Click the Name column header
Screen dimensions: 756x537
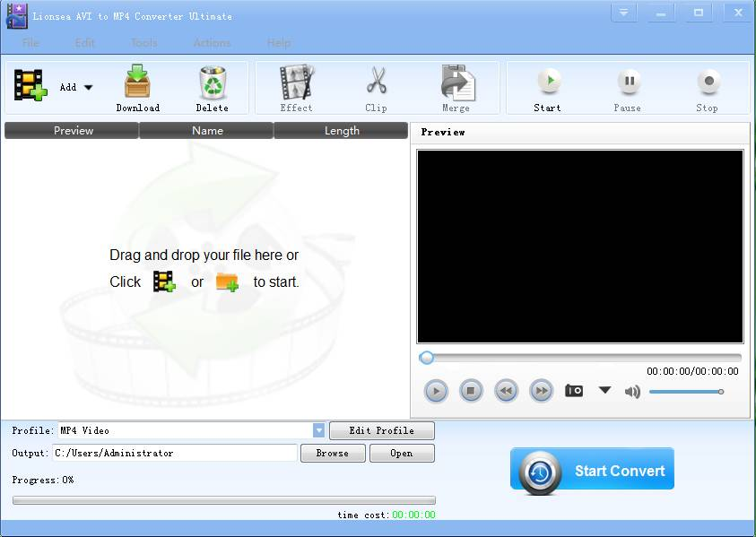click(206, 131)
